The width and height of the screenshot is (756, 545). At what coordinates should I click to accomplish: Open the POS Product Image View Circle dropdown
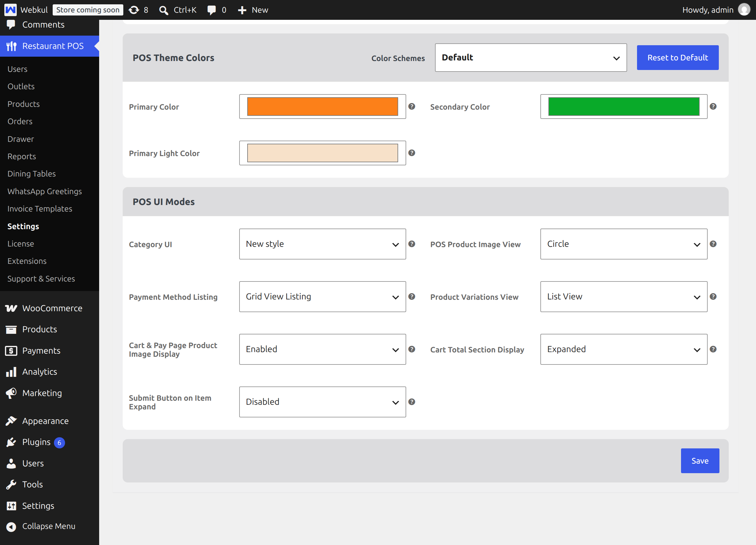624,244
